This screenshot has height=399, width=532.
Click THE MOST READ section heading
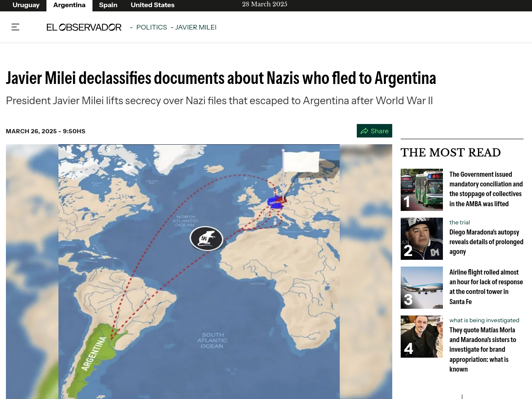click(x=451, y=153)
